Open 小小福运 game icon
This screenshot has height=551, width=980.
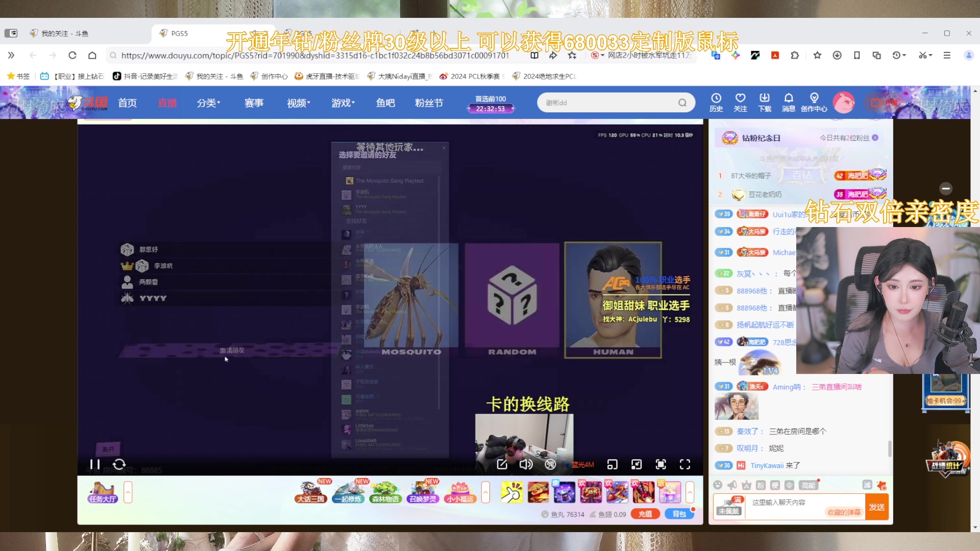pos(460,492)
